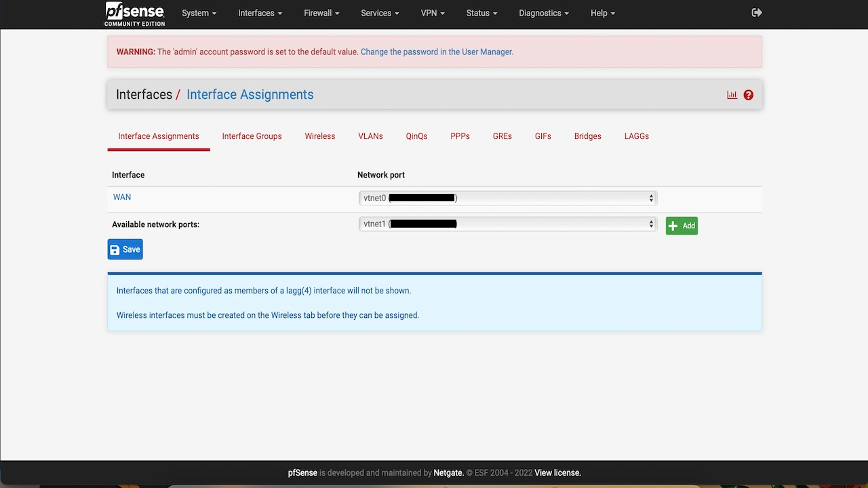This screenshot has height=488, width=868.
Task: Click the View license link
Action: [x=557, y=472]
